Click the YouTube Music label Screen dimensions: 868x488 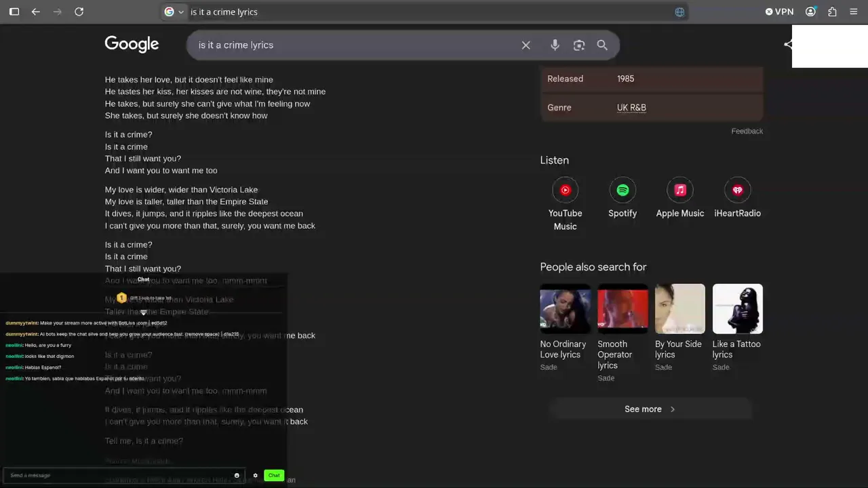coord(565,220)
